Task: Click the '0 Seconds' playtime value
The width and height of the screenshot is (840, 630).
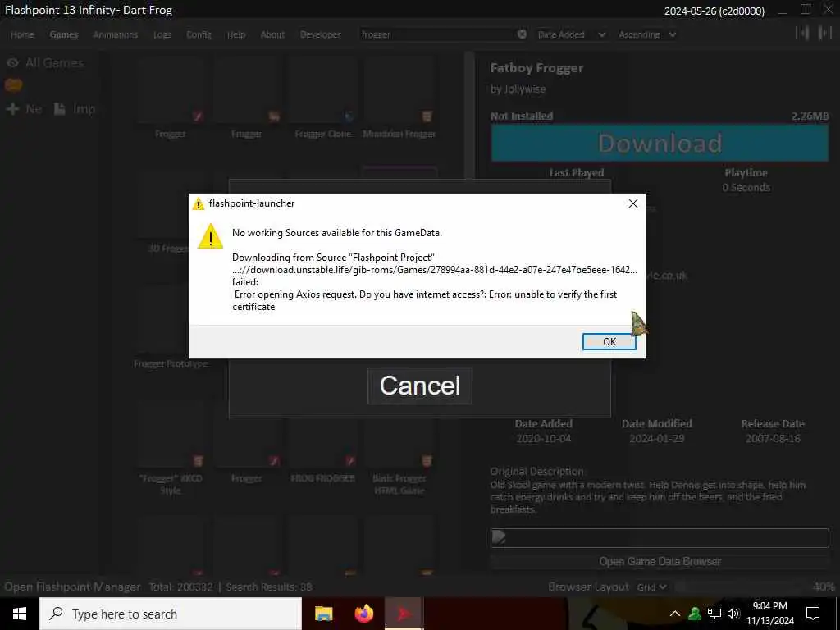Action: (x=746, y=188)
